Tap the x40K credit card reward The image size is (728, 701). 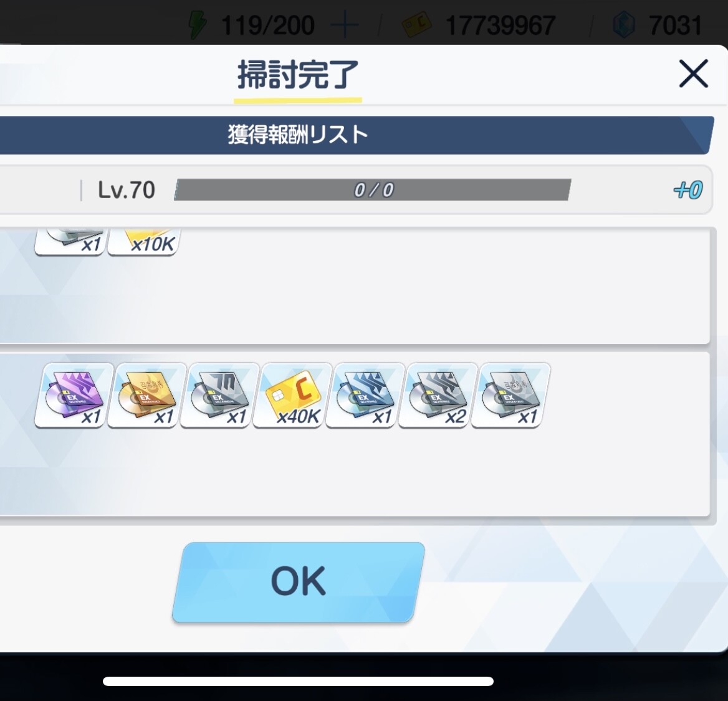click(x=292, y=395)
